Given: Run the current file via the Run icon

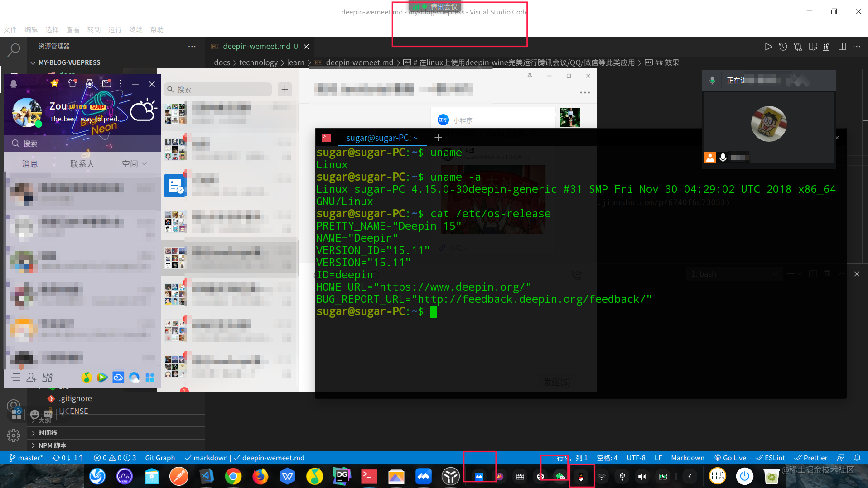Looking at the screenshot, I should tap(768, 46).
